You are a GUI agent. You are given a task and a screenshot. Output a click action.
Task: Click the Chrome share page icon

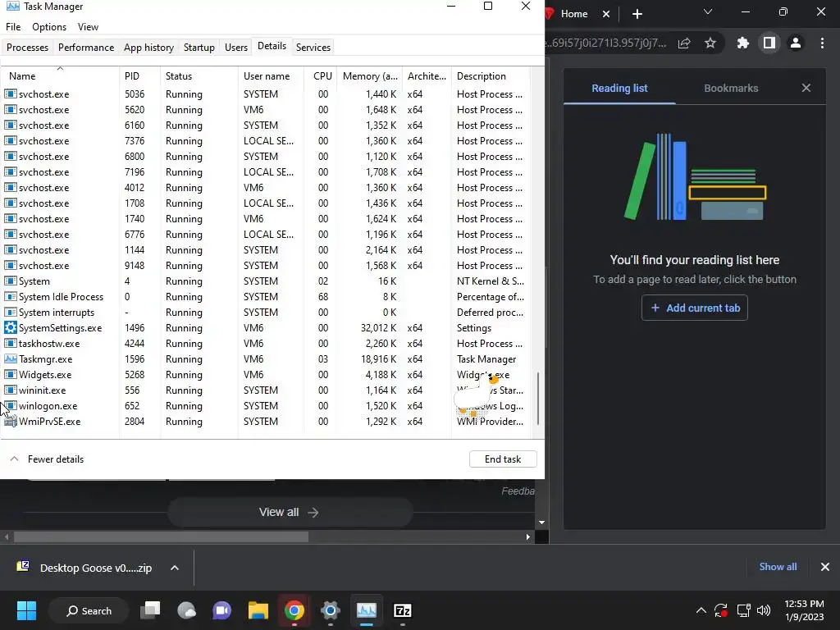(x=684, y=43)
